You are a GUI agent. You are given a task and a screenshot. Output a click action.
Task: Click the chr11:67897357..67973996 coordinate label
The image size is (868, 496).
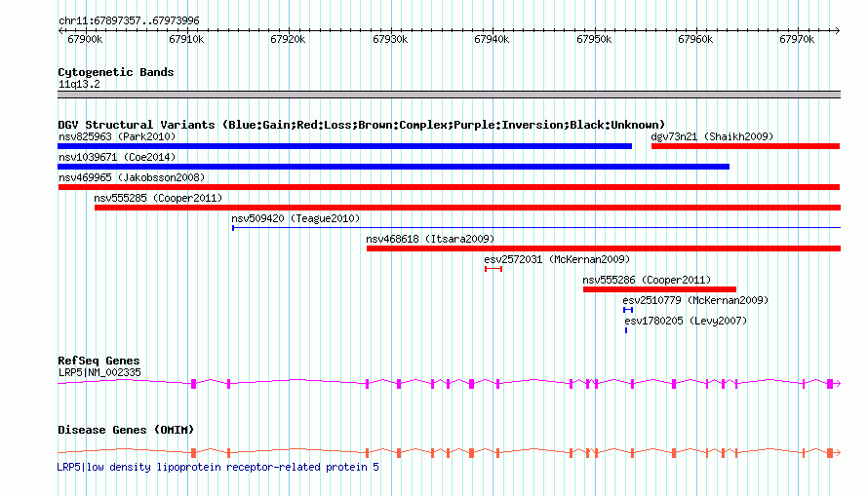pos(129,20)
